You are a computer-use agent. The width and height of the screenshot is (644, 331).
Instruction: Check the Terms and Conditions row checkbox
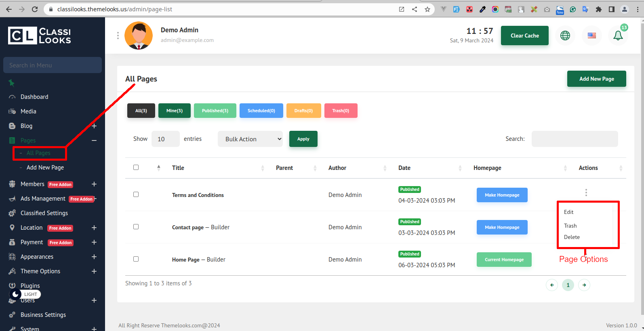click(x=136, y=195)
